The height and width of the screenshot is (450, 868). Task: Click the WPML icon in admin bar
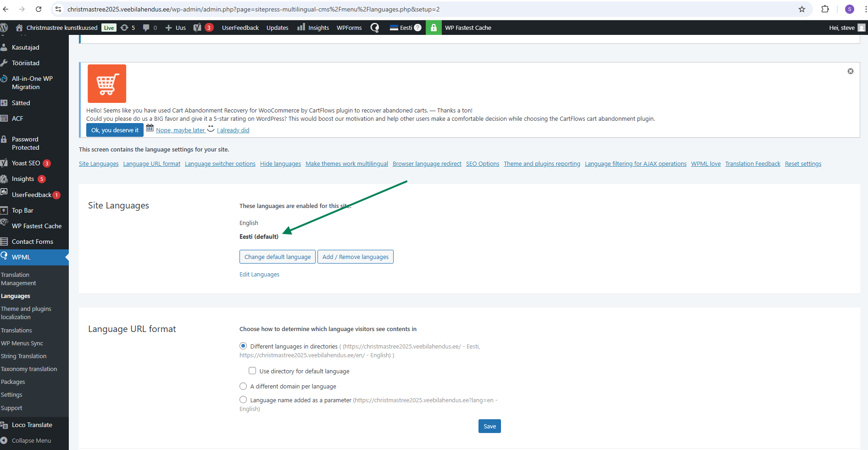375,28
